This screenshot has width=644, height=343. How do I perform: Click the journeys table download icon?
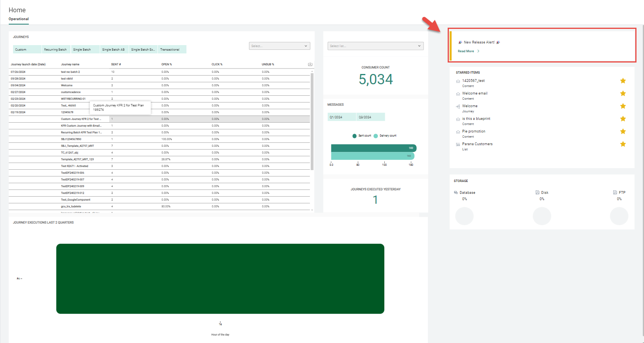310,64
